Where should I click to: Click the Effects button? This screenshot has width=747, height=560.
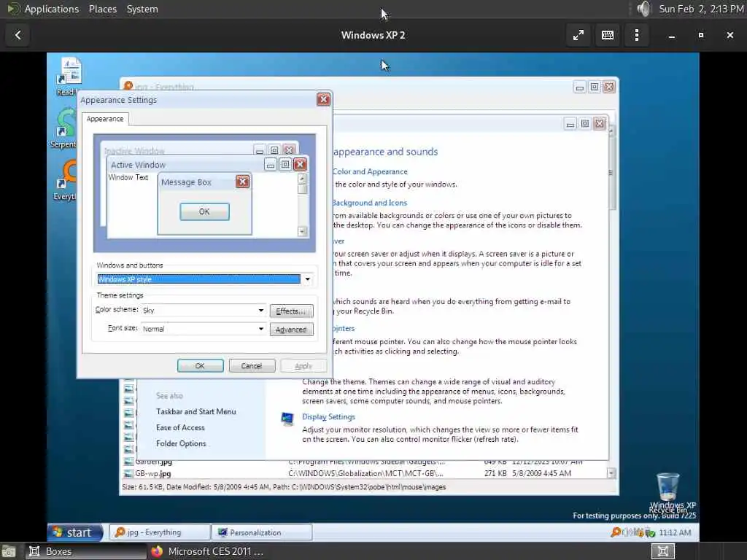pyautogui.click(x=291, y=311)
